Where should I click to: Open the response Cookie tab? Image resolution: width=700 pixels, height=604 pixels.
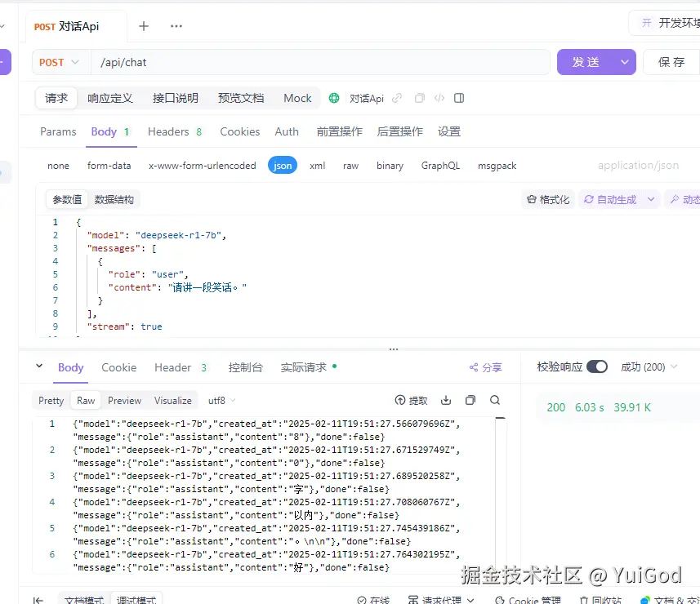pyautogui.click(x=118, y=367)
